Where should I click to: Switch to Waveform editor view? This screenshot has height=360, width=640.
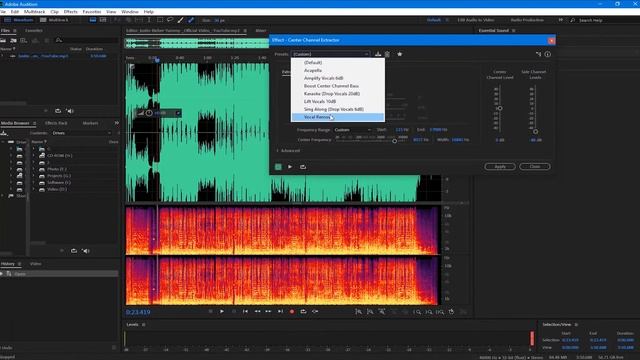(19, 20)
